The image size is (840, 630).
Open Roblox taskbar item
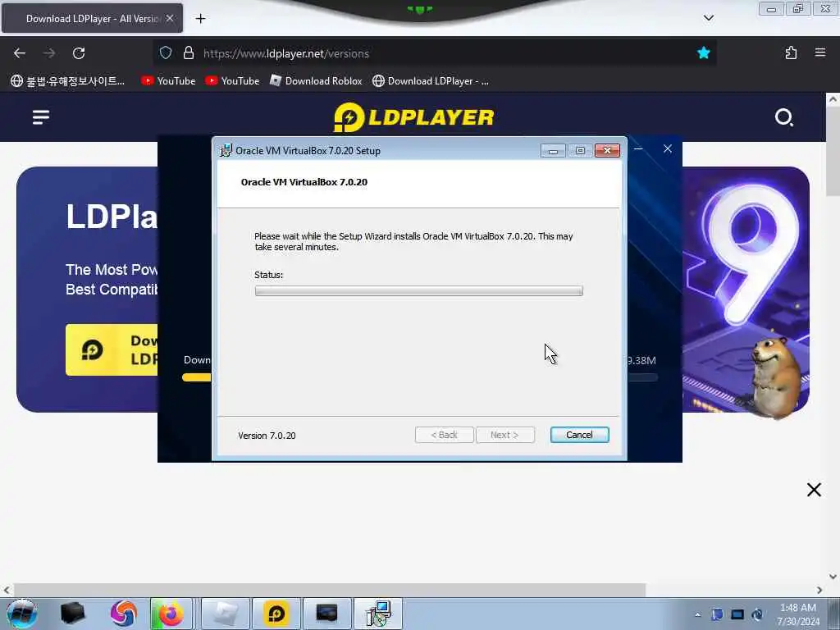[225, 614]
